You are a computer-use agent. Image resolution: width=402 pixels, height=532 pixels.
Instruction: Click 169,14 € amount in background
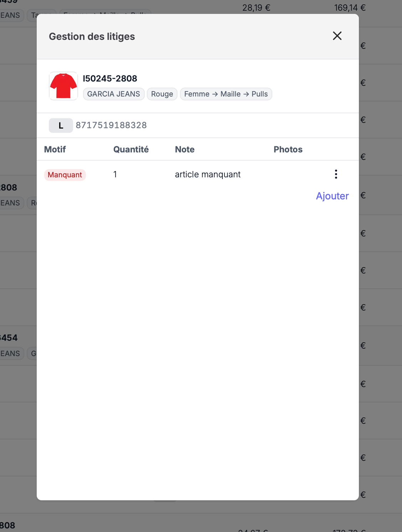click(x=350, y=8)
